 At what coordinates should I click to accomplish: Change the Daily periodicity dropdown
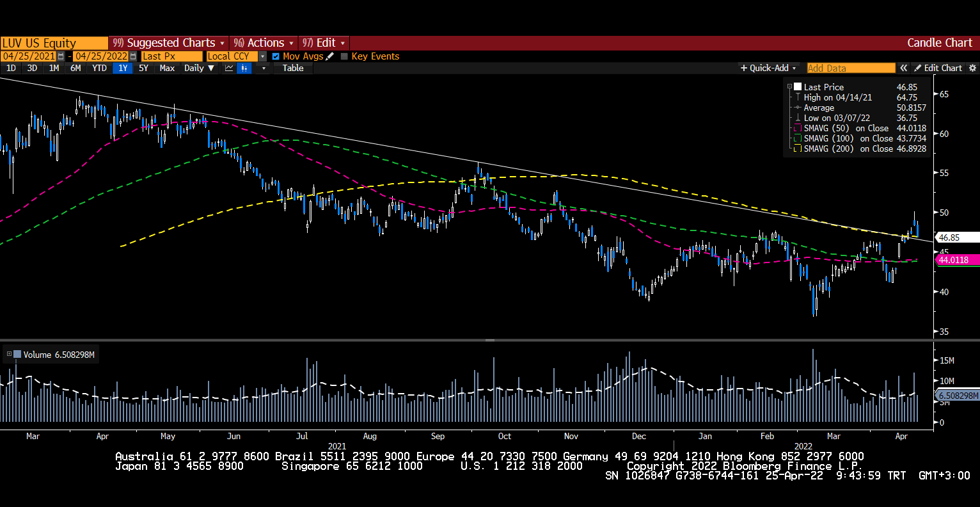coord(199,68)
